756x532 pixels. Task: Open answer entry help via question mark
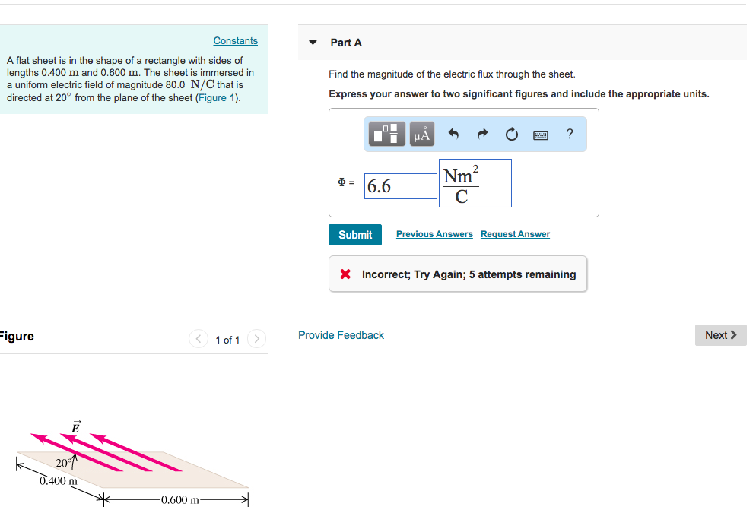569,134
